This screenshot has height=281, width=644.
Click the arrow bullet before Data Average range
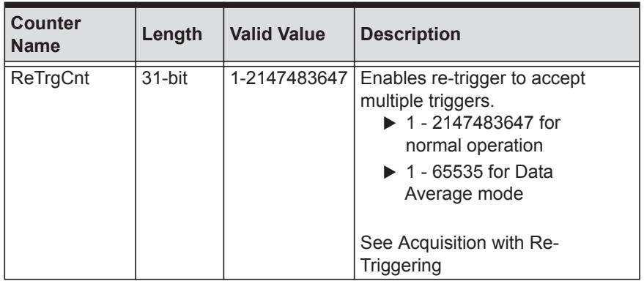389,173
